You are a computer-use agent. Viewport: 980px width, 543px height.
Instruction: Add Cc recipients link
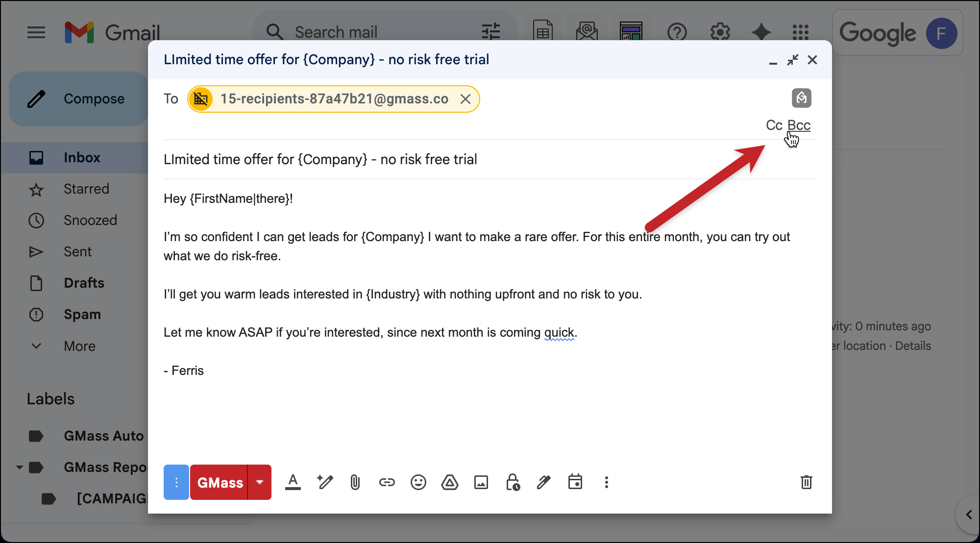(774, 125)
